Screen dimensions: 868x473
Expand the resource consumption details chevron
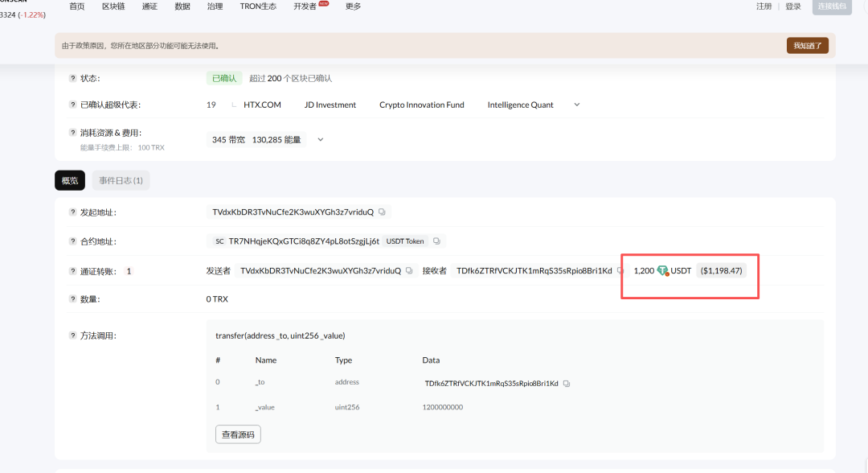click(x=320, y=140)
